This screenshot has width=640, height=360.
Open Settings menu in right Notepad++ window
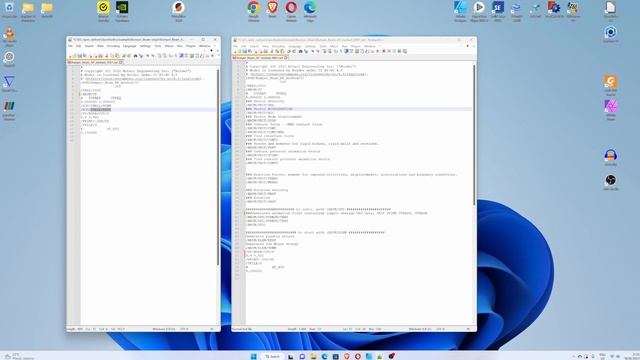coord(310,46)
